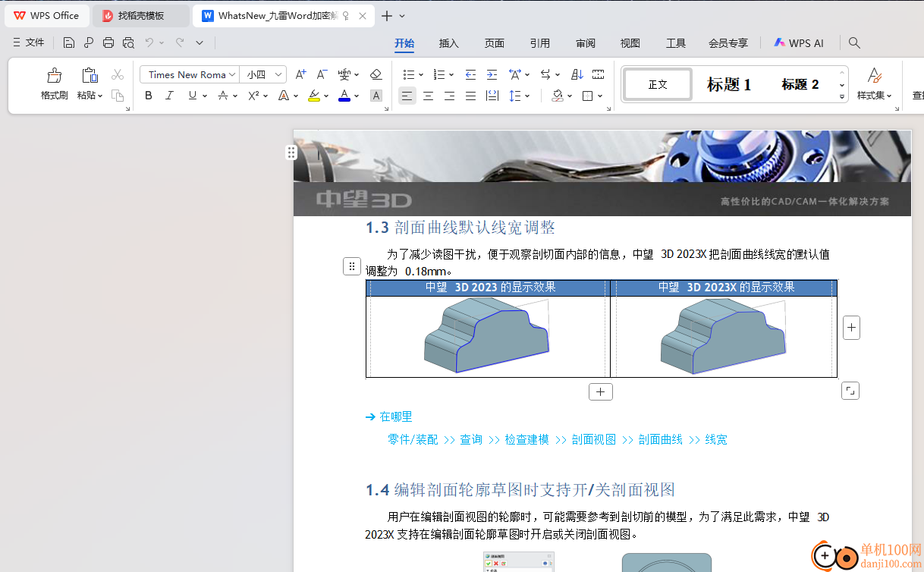Expand the borders dropdown arrow

(600, 96)
